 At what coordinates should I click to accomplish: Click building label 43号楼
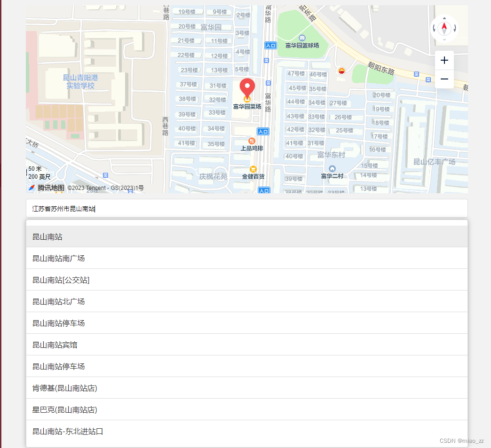(x=296, y=116)
